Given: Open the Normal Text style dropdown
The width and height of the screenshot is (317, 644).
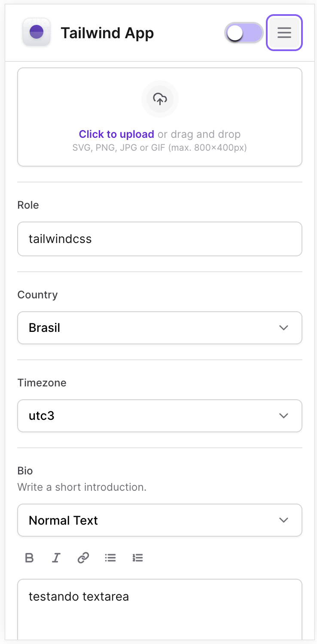Looking at the screenshot, I should point(150,520).
